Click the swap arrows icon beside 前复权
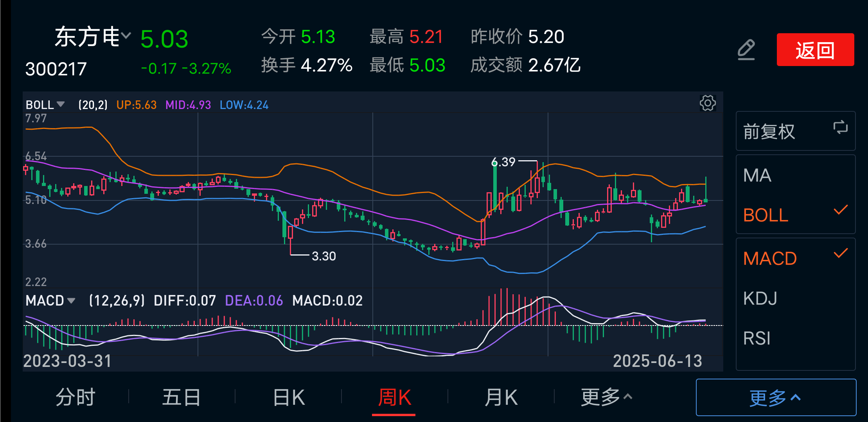868x422 pixels. click(x=840, y=127)
